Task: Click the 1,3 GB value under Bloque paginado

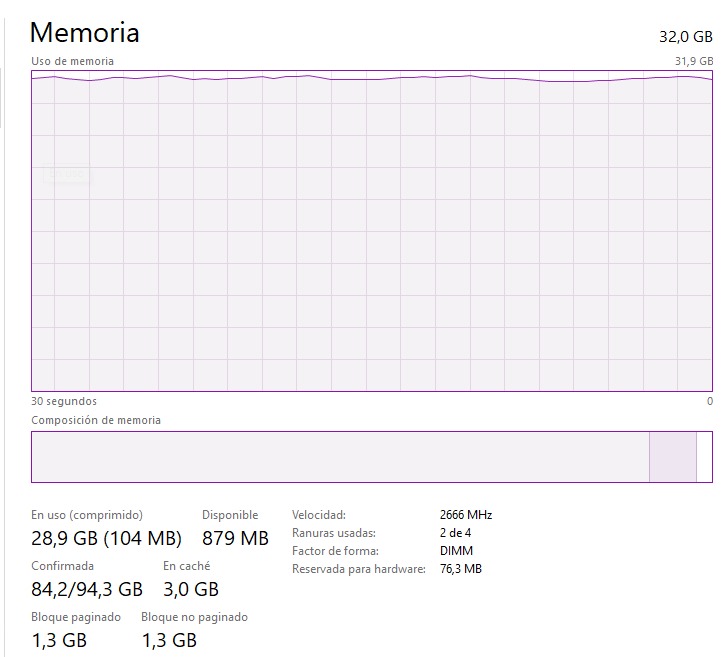Action: pos(59,640)
